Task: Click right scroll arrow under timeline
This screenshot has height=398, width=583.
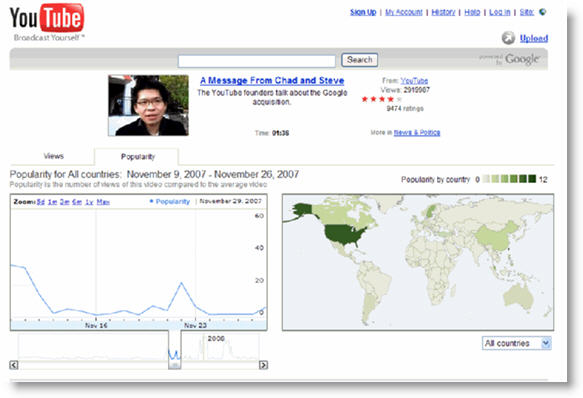Action: pyautogui.click(x=263, y=365)
